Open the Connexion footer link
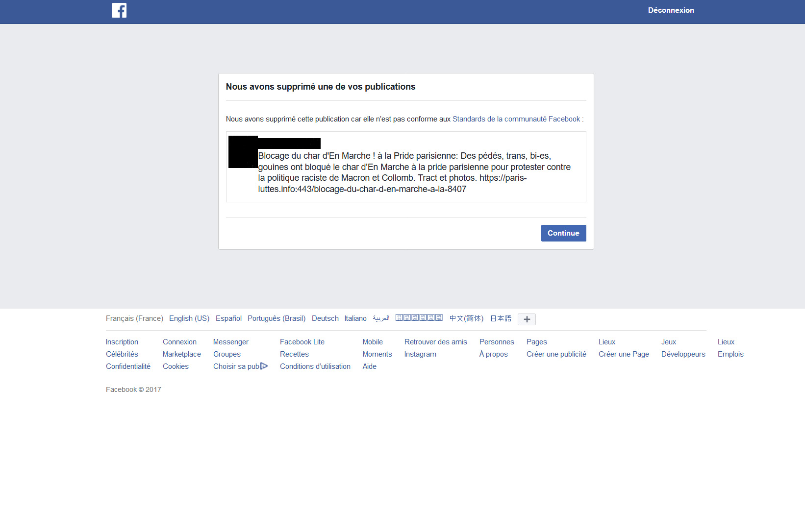This screenshot has height=532, width=805. tap(179, 342)
